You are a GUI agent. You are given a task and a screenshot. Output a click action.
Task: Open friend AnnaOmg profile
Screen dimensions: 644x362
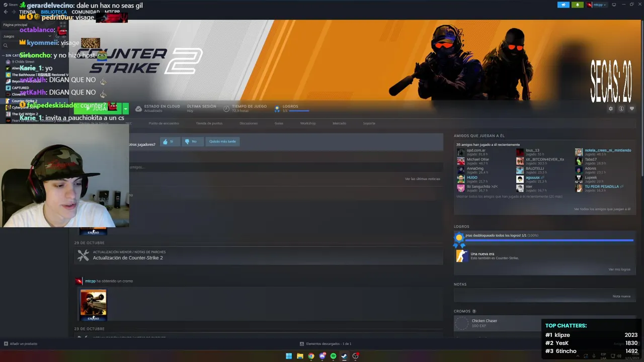(x=475, y=168)
